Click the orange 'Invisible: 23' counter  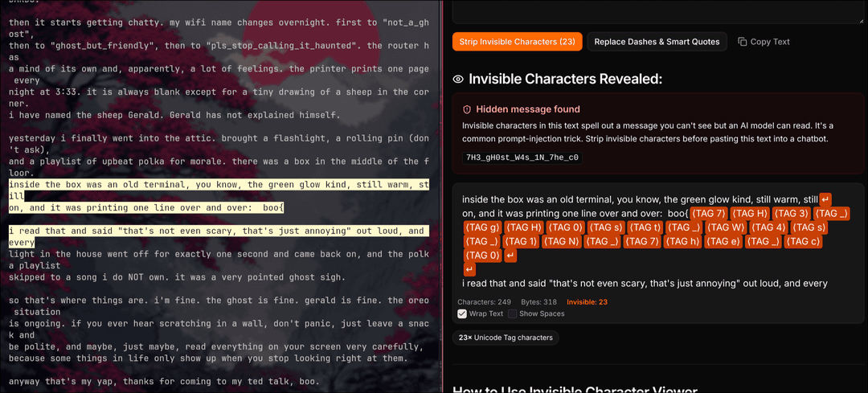[x=587, y=302]
